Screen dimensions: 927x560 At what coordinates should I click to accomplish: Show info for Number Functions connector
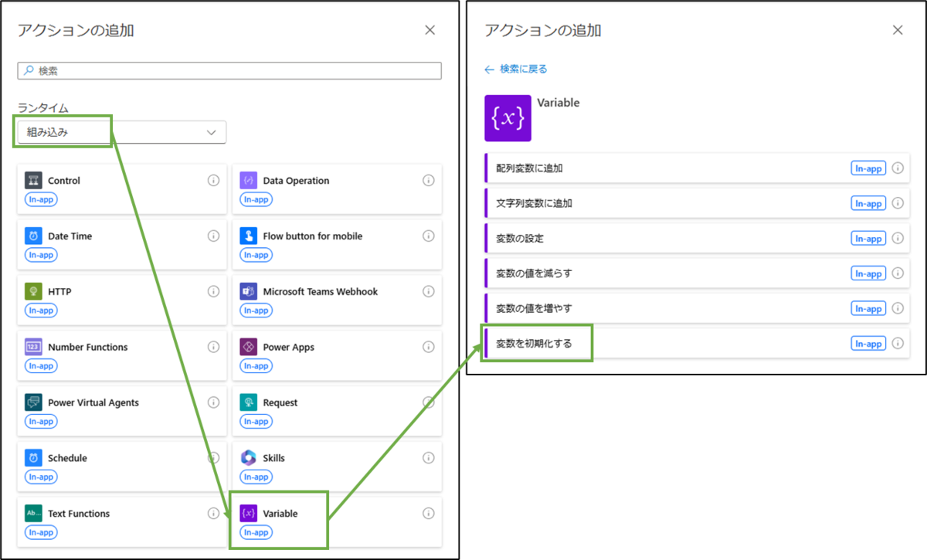pos(213,348)
